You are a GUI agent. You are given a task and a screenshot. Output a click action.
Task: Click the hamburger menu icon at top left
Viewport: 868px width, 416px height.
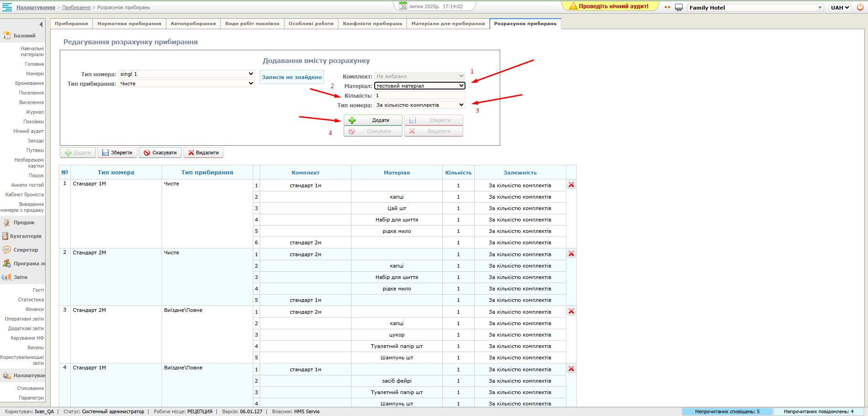pos(7,7)
